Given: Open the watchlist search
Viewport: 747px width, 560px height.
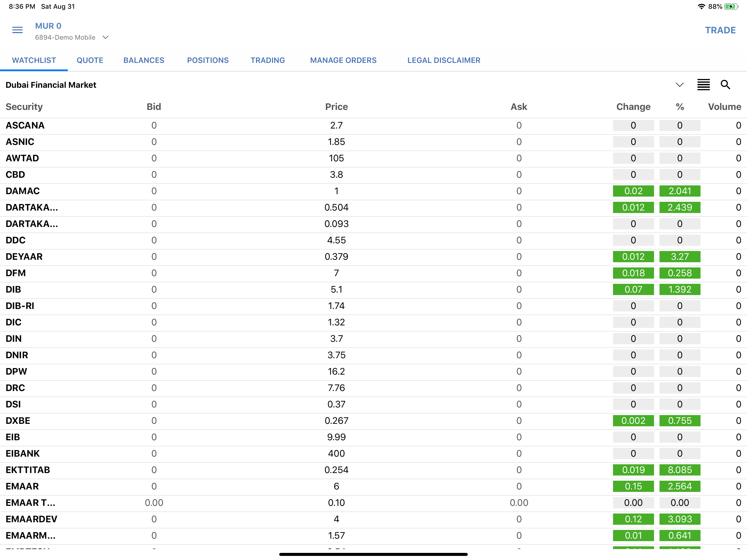Looking at the screenshot, I should point(725,84).
